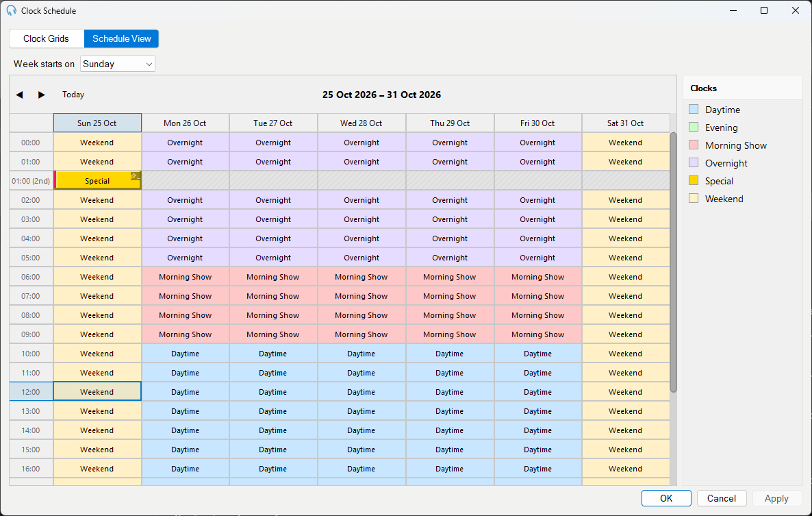The image size is (812, 516).
Task: Click the Weekend label in Clocks list
Action: tap(724, 199)
